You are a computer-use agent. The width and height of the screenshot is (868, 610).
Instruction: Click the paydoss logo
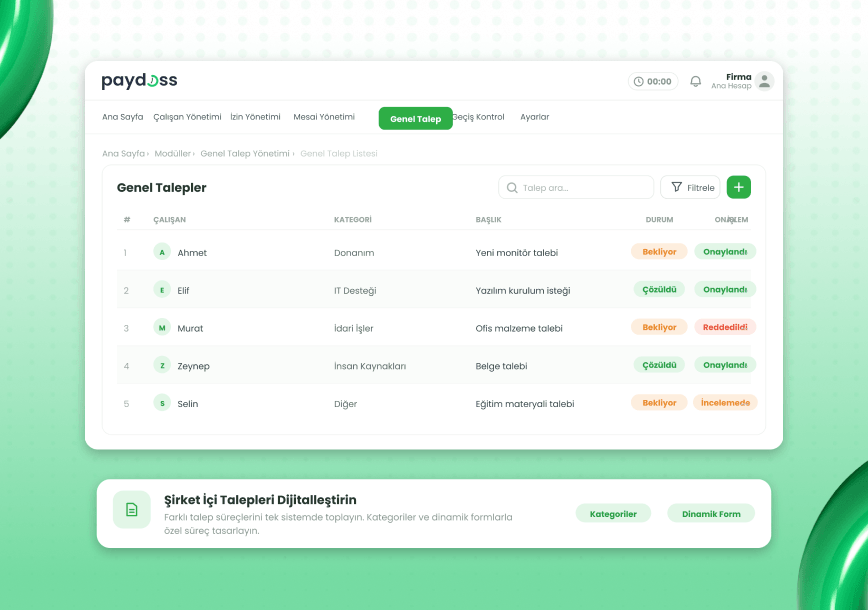140,81
